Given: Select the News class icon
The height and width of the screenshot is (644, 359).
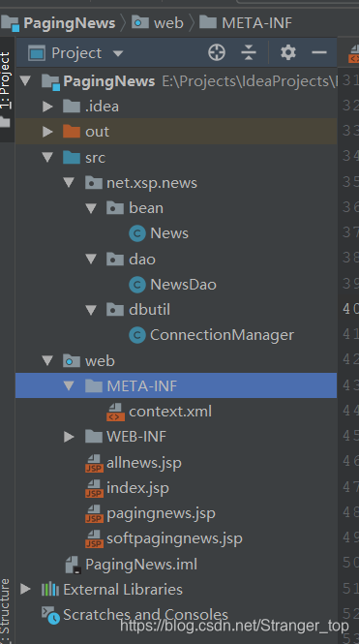Looking at the screenshot, I should [137, 233].
